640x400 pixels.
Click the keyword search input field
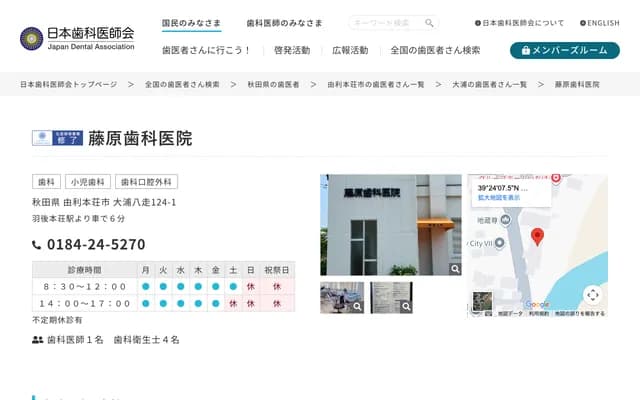coord(386,23)
